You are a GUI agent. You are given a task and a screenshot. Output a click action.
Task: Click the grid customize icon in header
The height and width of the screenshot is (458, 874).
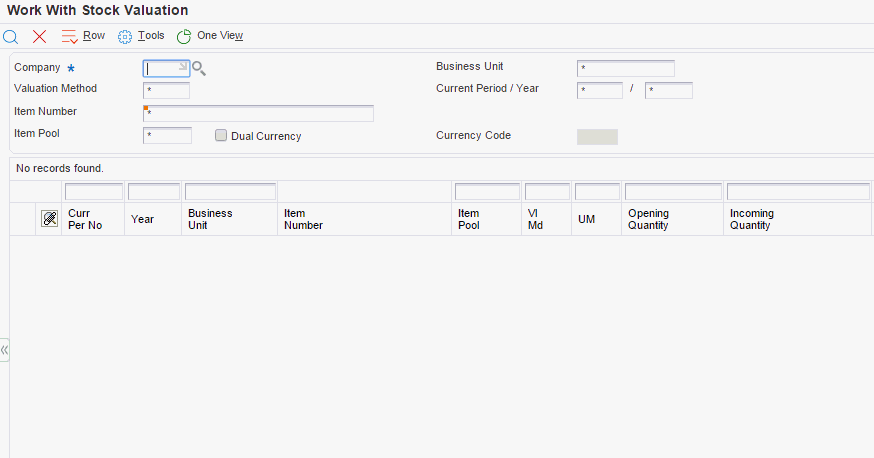[49, 219]
